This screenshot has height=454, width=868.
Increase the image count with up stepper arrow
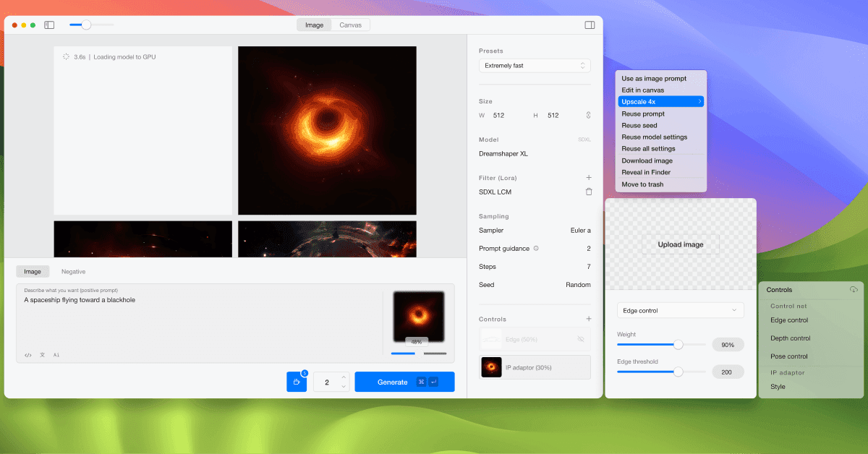pos(344,377)
